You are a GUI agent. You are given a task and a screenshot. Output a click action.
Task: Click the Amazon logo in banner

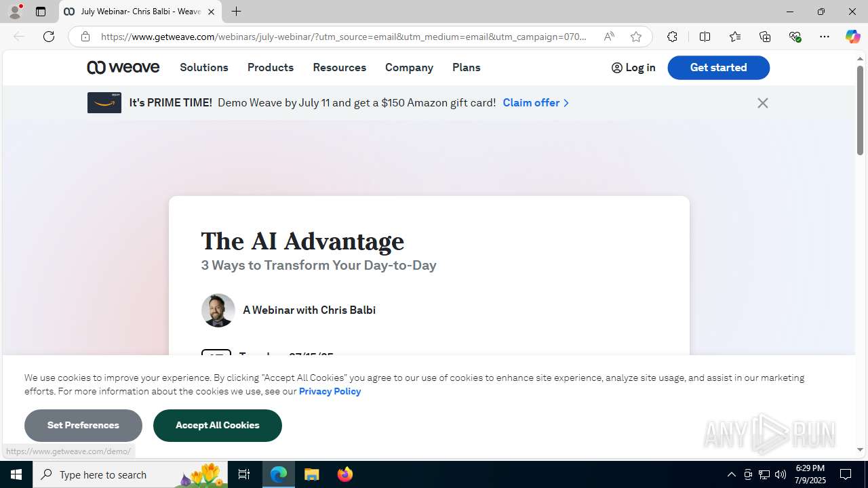(x=104, y=103)
